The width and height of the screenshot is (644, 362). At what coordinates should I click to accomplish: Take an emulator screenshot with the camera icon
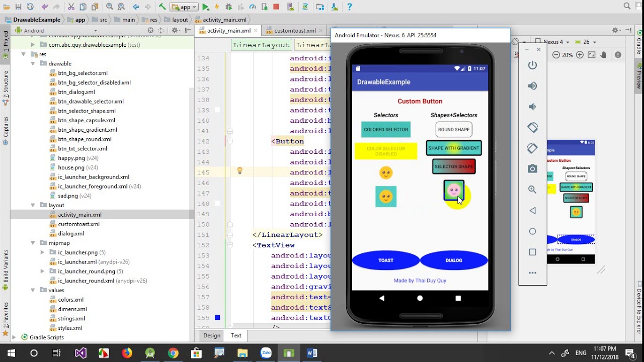(532, 169)
